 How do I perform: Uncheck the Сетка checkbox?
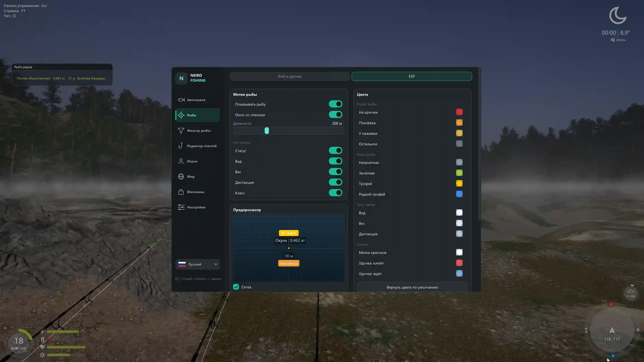236,287
